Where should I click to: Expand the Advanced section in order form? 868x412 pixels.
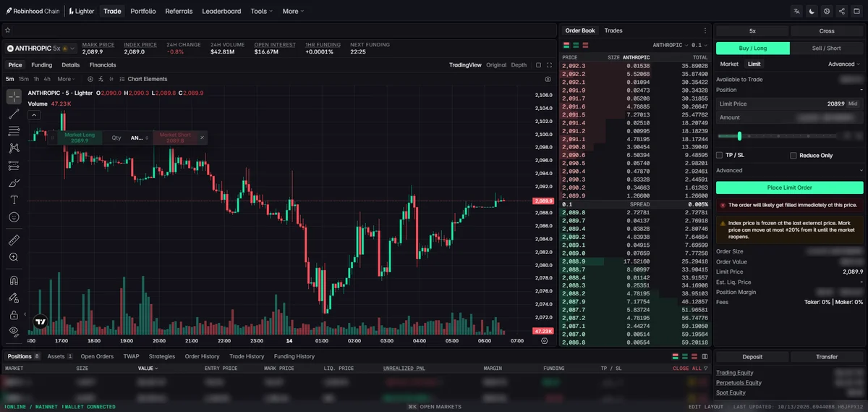pos(789,170)
